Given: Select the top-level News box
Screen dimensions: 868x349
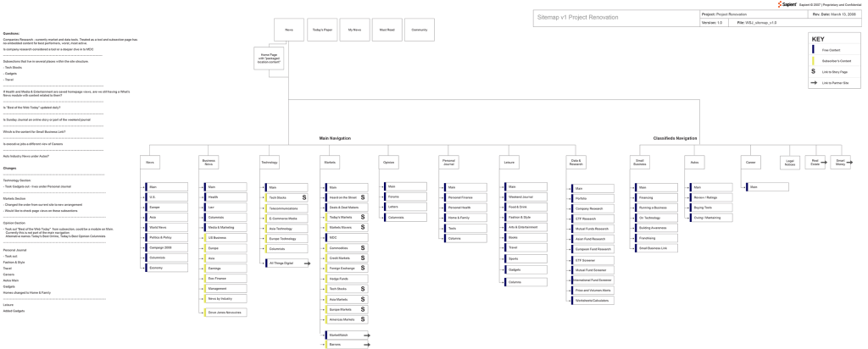Looking at the screenshot, I should click(x=289, y=30).
